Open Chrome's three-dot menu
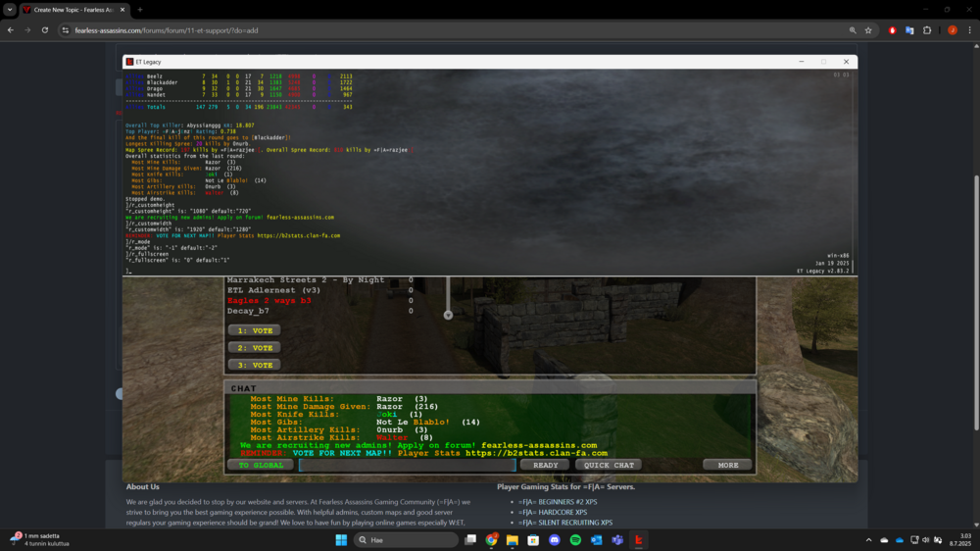 point(969,30)
